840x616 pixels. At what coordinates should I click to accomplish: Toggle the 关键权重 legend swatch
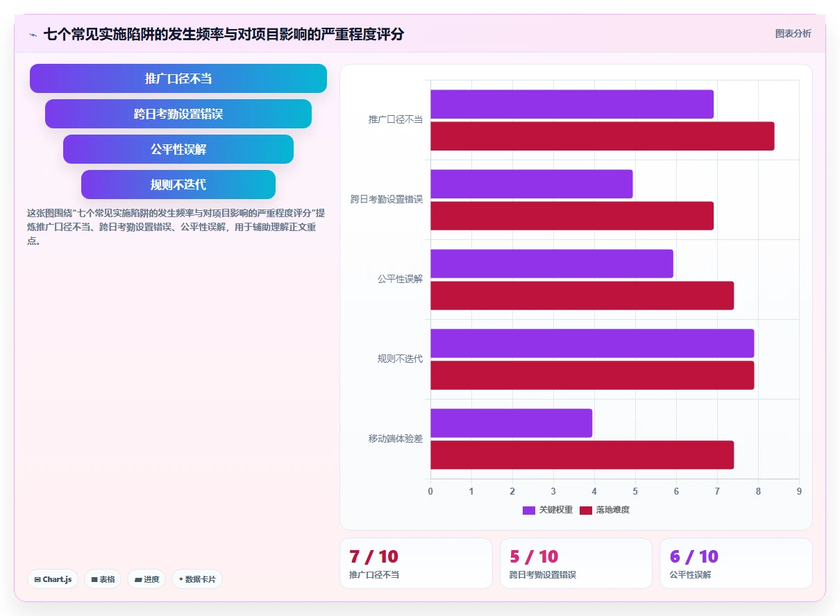coord(528,510)
